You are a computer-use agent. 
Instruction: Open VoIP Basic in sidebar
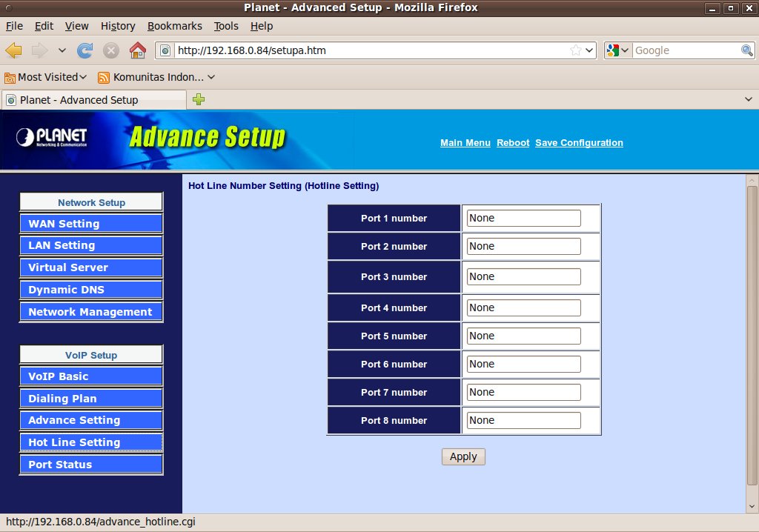pos(91,376)
